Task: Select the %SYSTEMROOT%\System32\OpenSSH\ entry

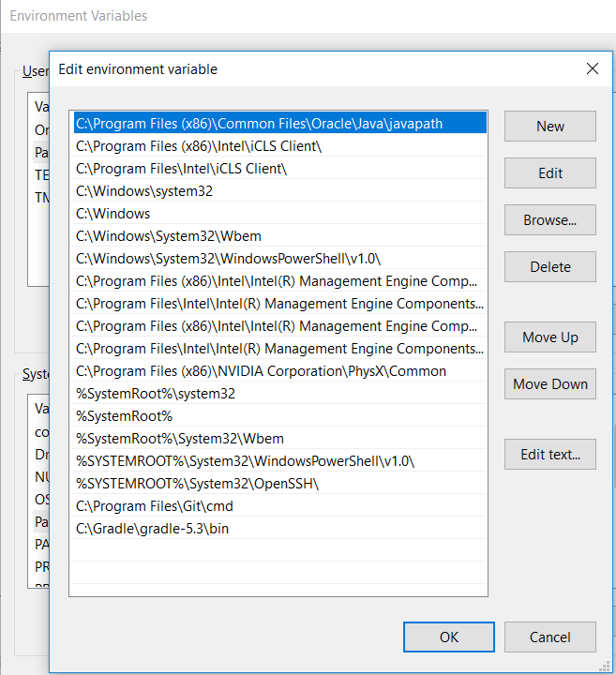Action: point(279,484)
